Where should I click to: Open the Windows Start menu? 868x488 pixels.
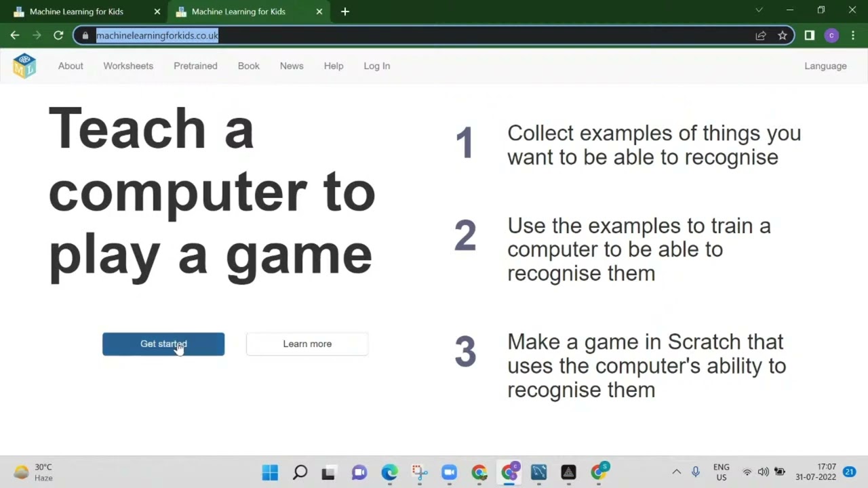pos(270,472)
